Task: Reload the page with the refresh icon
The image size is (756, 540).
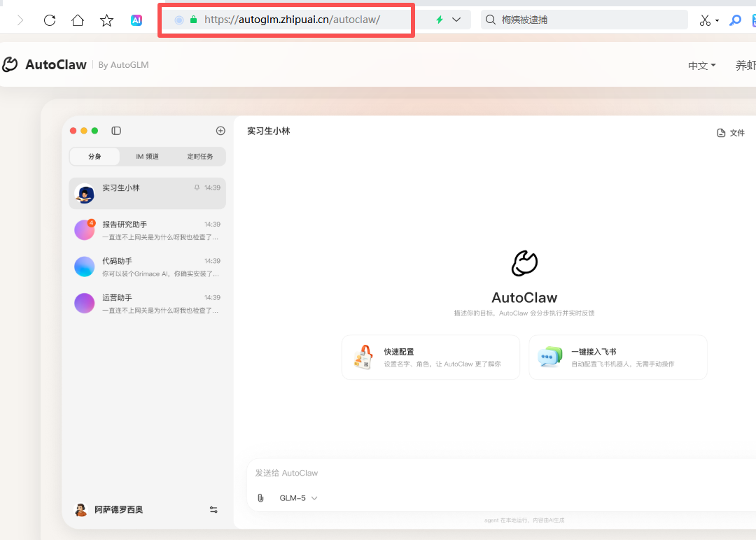Action: [x=50, y=20]
